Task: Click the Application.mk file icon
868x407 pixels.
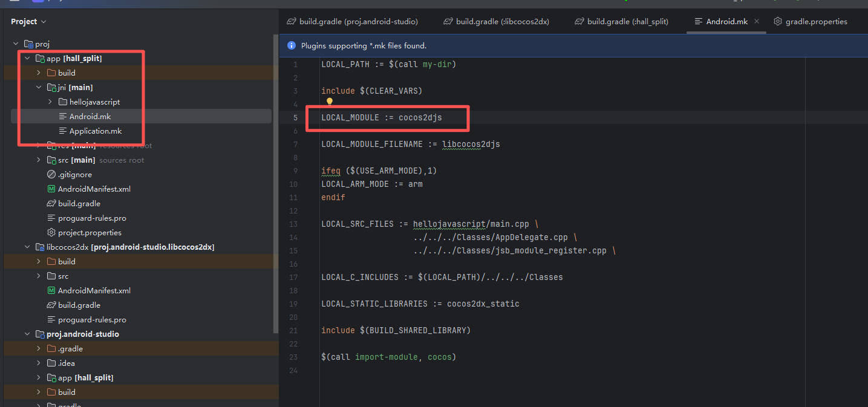Action: pos(63,131)
